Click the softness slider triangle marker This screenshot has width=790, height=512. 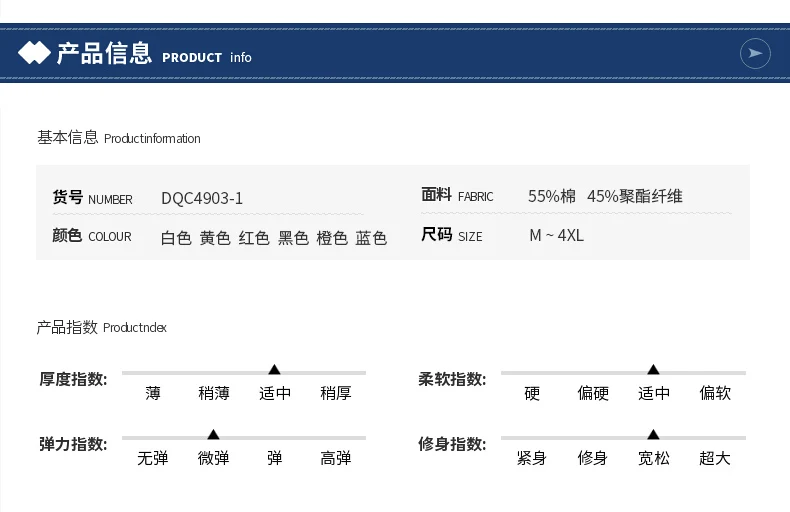point(653,369)
